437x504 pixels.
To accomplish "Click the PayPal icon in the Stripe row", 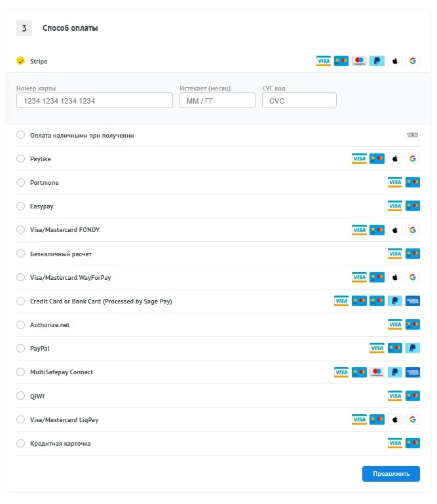I will 377,61.
